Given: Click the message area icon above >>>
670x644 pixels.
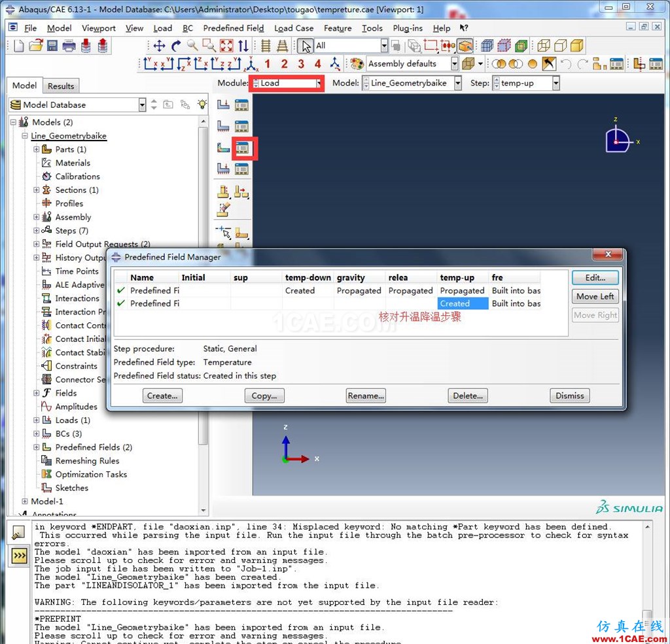Looking at the screenshot, I should click(18, 533).
